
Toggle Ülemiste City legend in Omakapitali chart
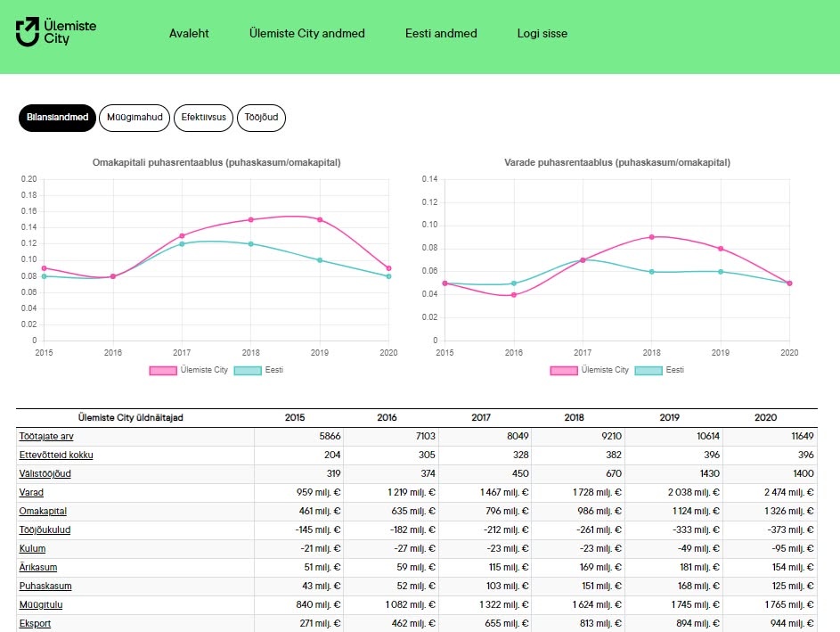[x=188, y=370]
